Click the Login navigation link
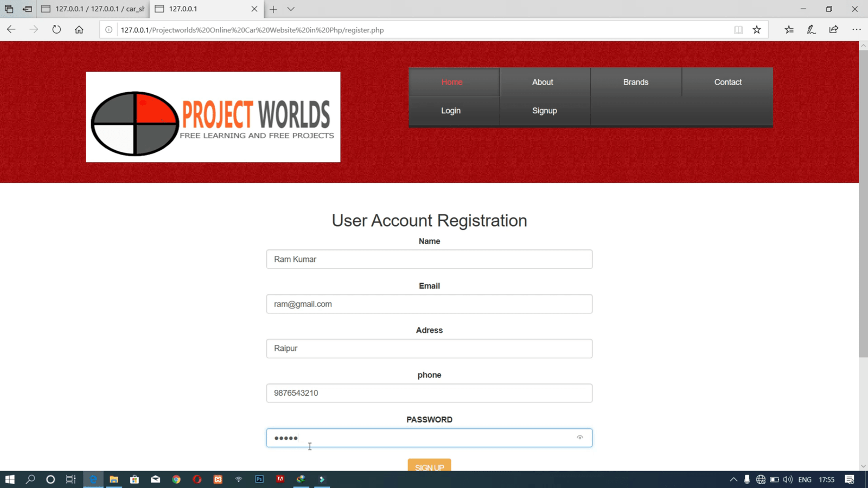The image size is (868, 488). [451, 111]
